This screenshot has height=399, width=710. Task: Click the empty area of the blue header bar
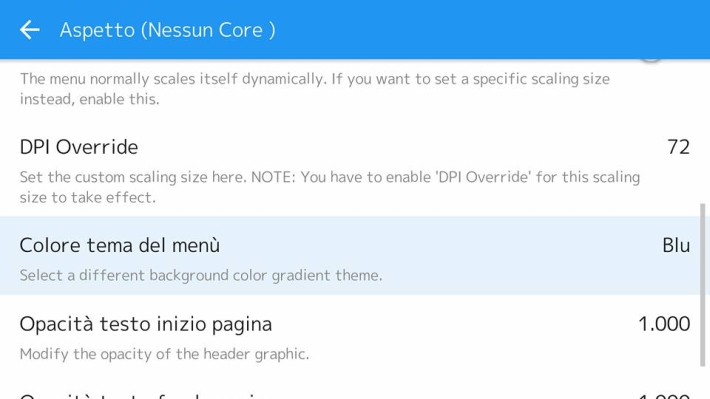[489, 30]
